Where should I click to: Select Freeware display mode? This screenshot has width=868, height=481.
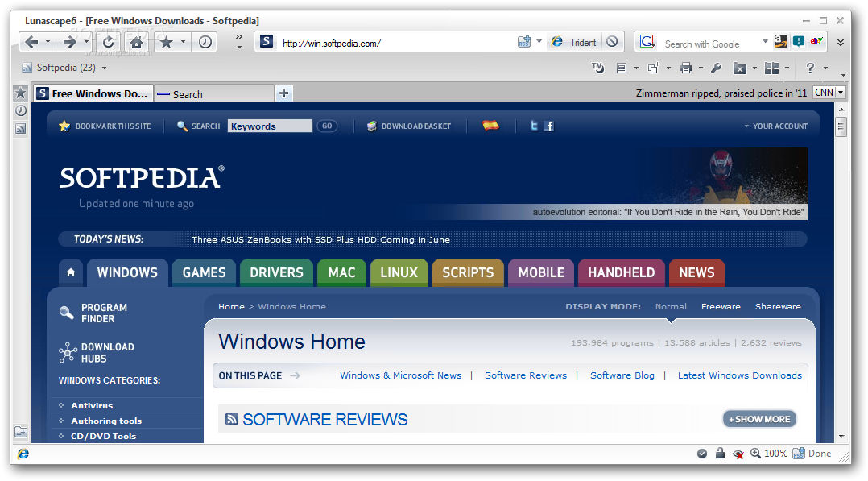click(x=721, y=306)
